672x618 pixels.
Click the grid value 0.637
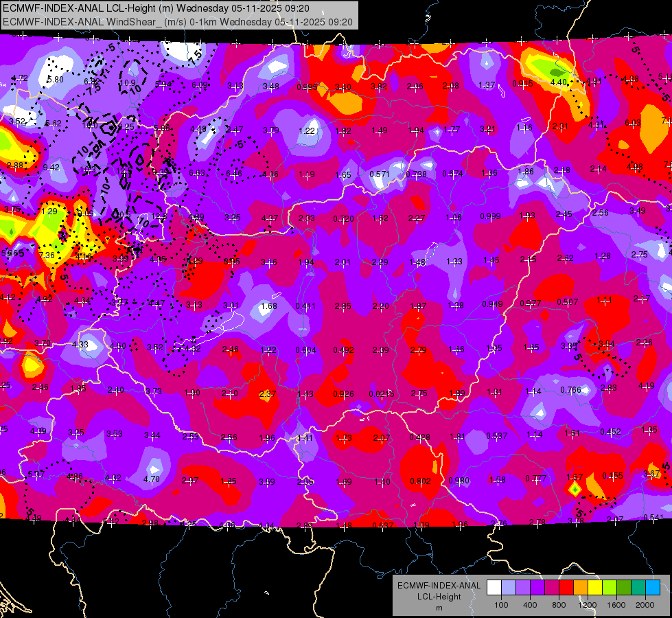click(383, 525)
